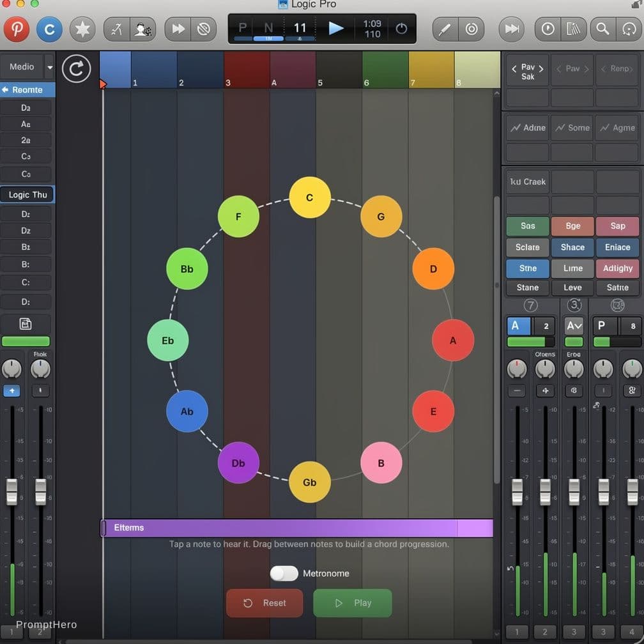Click the Eroe pan knob
The width and height of the screenshot is (644, 644).
574,369
